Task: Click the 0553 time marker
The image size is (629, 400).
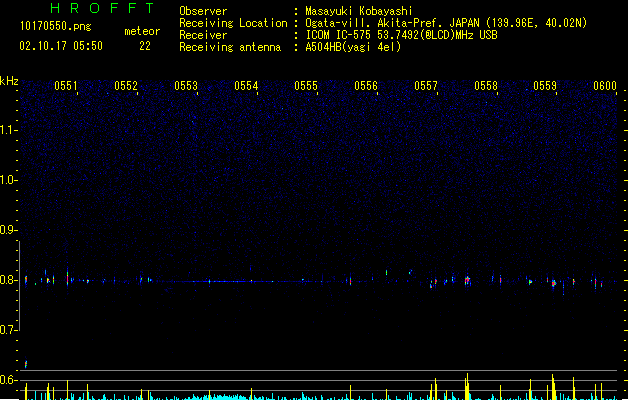Action: (x=186, y=86)
